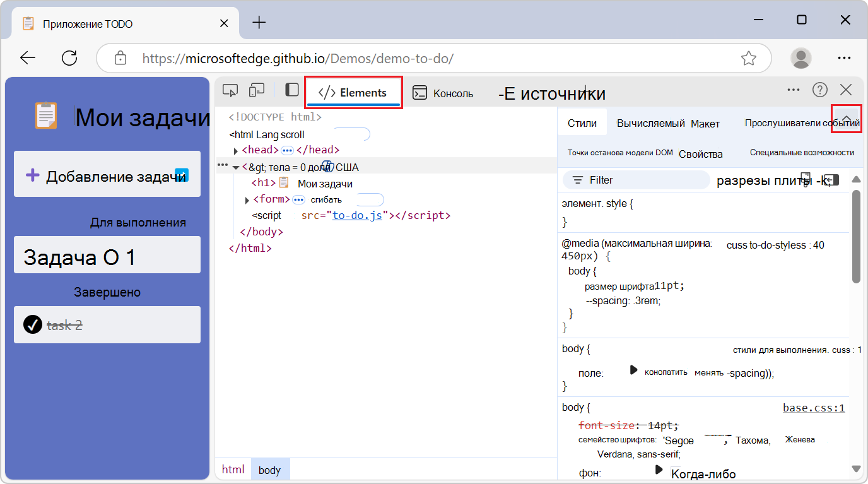This screenshot has height=484, width=868.
Task: Open the to-do.js script link
Action: click(x=357, y=215)
